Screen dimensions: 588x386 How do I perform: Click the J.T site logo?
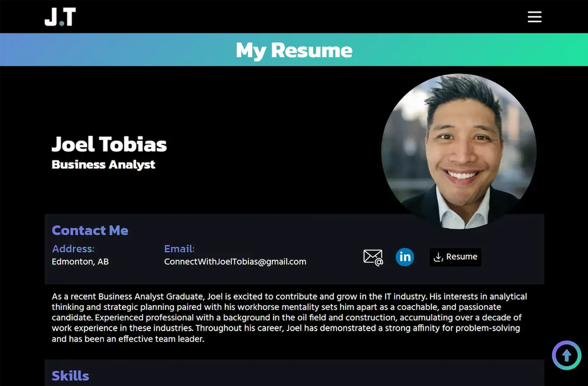(60, 17)
